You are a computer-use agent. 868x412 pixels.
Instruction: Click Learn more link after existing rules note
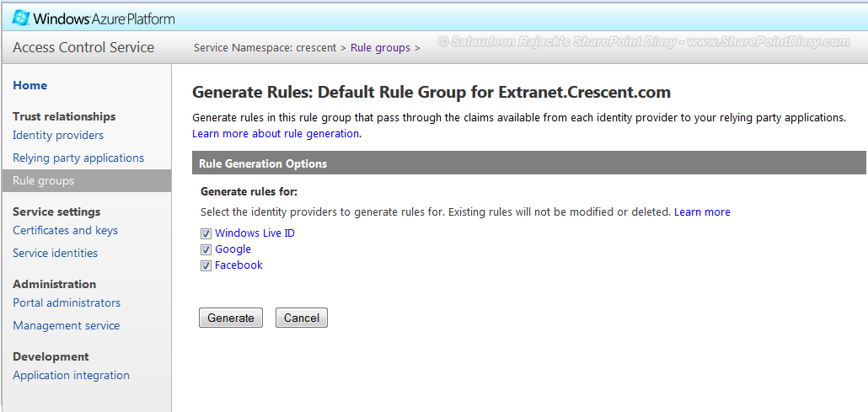click(x=702, y=212)
